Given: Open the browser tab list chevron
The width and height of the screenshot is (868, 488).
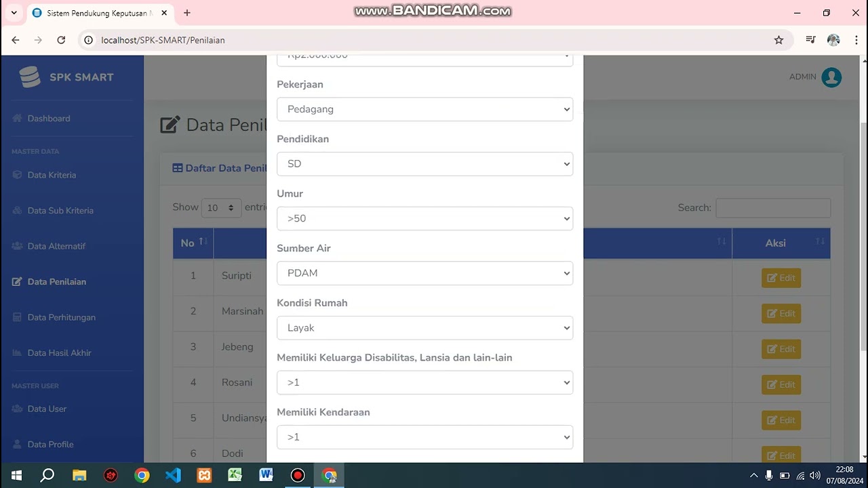Looking at the screenshot, I should 14,13.
